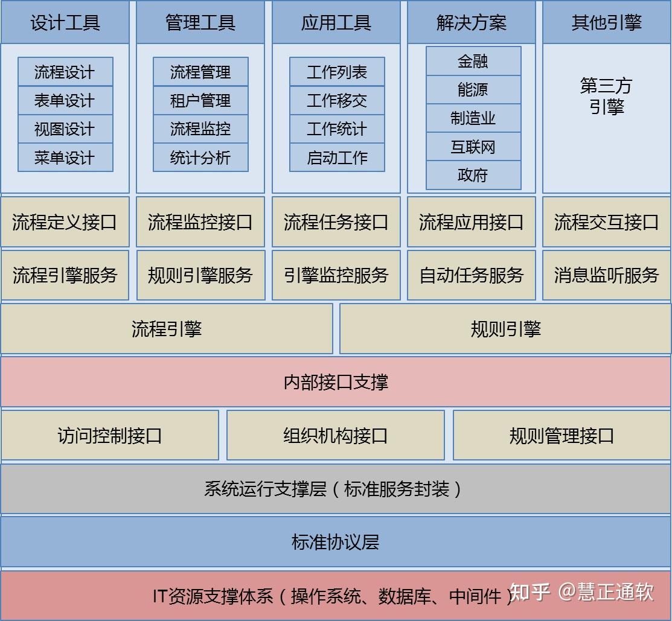Image resolution: width=672 pixels, height=621 pixels.
Task: Select the wide 流程引擎 block
Action: point(167,329)
